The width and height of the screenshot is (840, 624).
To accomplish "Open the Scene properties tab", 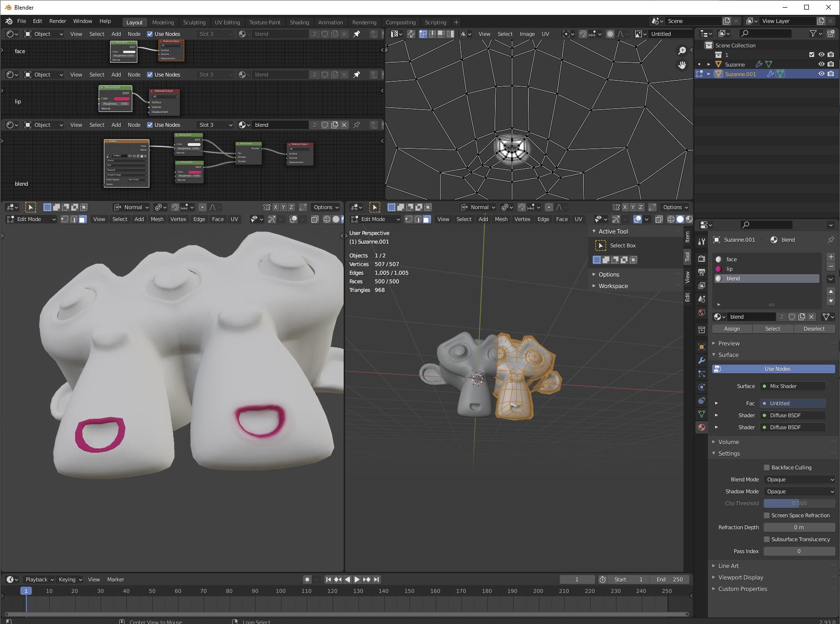I will [701, 299].
